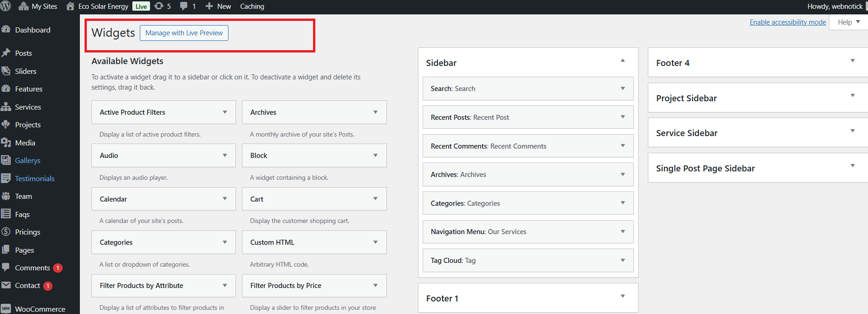Expand the Search widget in Sidebar
Image resolution: width=868 pixels, height=314 pixels.
click(x=622, y=89)
